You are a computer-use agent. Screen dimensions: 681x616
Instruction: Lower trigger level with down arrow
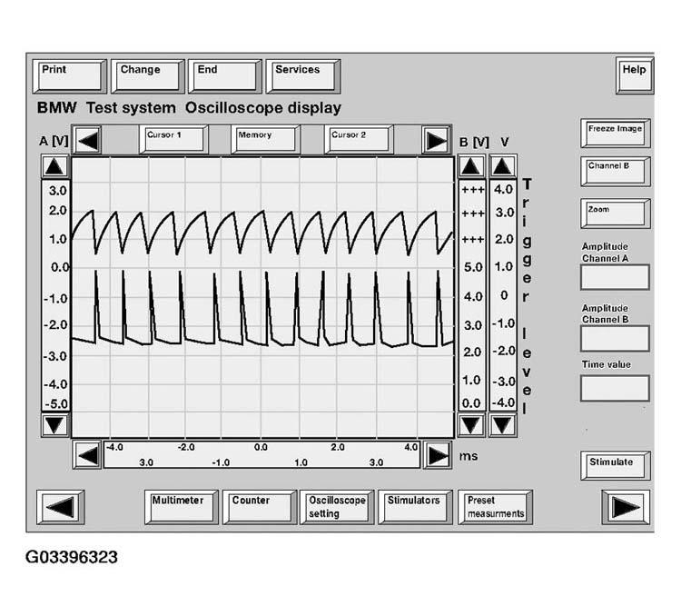(x=502, y=424)
